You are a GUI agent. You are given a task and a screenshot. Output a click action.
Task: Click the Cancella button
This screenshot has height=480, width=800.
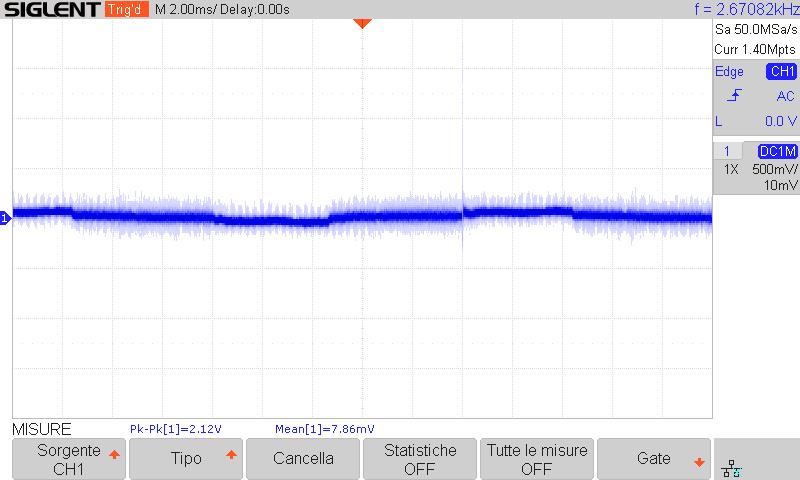pyautogui.click(x=303, y=459)
